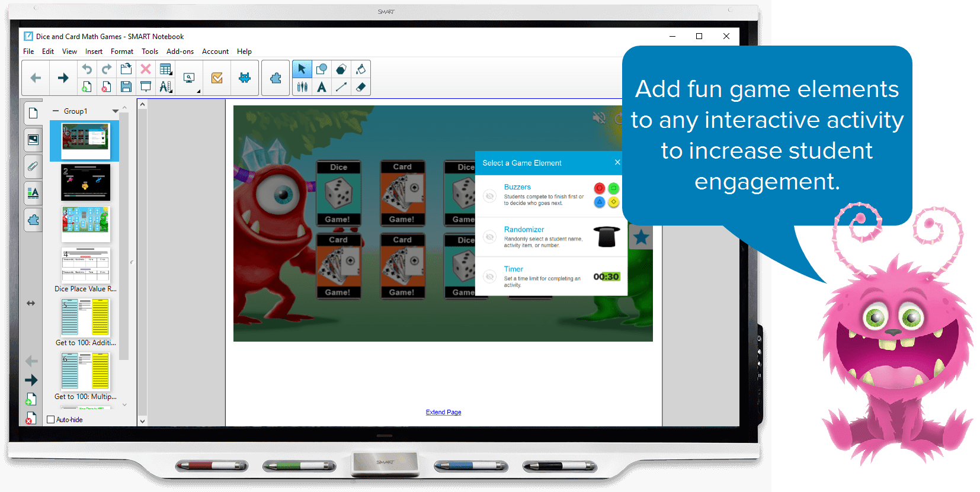The image size is (980, 492).
Task: Select page 3 green thumbnail
Action: (85, 223)
